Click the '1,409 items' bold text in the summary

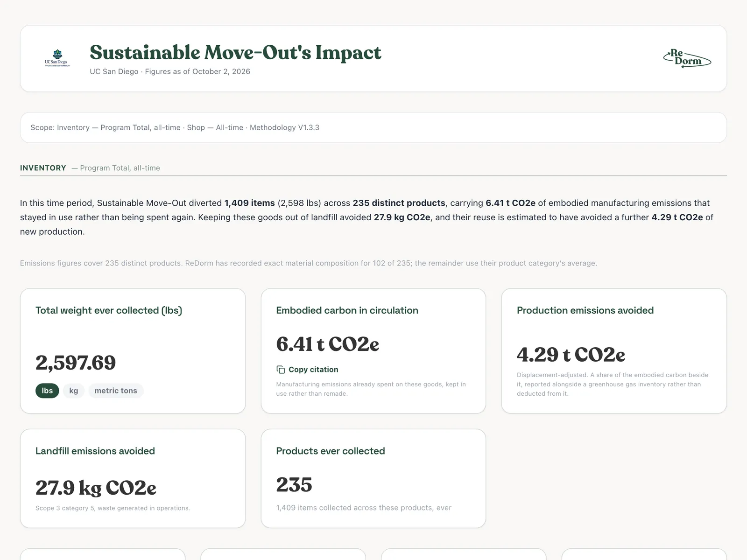[x=250, y=203]
